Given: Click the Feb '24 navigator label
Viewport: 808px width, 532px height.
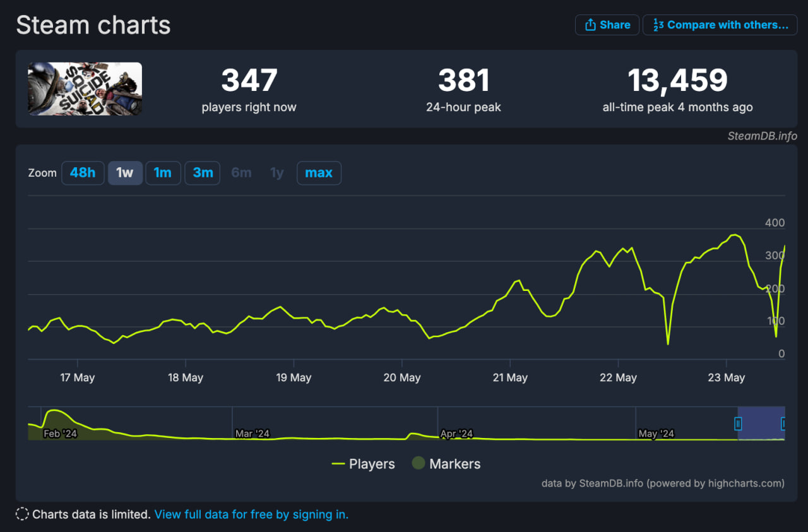Looking at the screenshot, I should (x=60, y=434).
